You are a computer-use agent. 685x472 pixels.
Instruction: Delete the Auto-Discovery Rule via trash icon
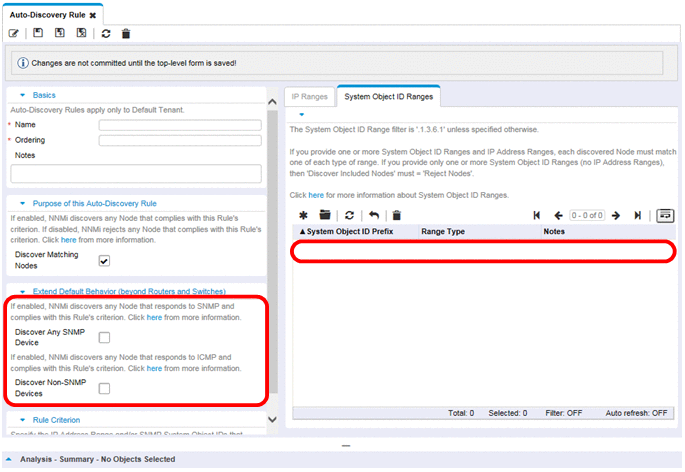pos(126,33)
